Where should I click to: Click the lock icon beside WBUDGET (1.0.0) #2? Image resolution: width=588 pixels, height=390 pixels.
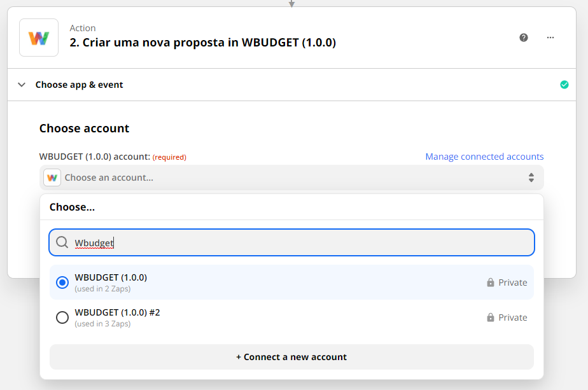coord(491,317)
